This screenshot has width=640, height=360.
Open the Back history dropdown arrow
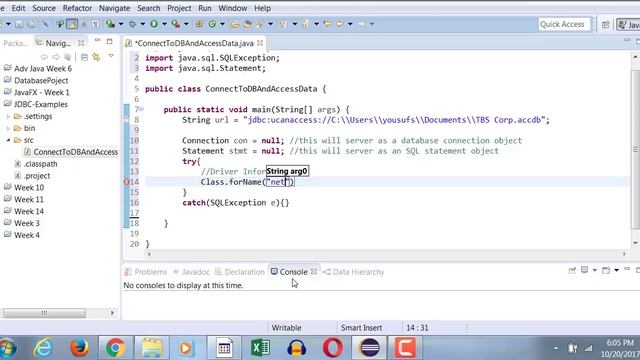pyautogui.click(x=350, y=24)
